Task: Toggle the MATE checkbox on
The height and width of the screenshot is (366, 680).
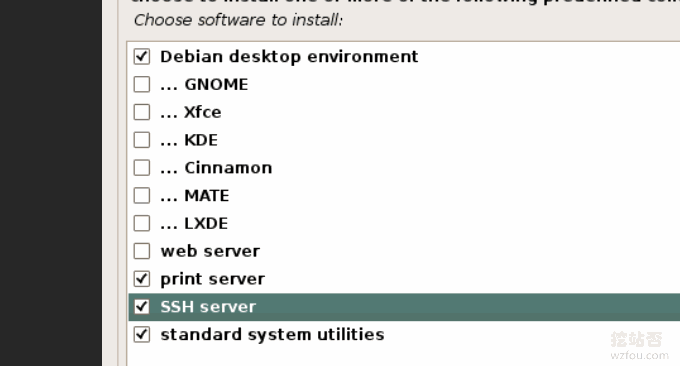Action: coord(142,196)
